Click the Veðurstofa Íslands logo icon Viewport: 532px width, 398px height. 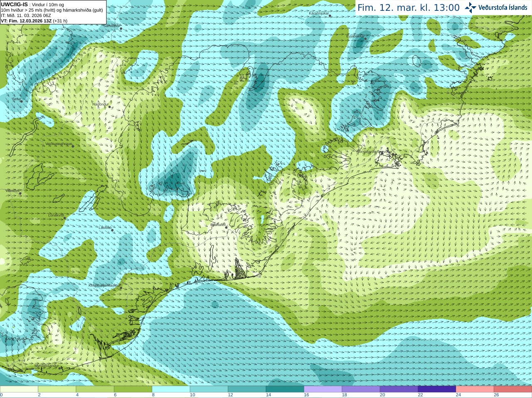(470, 7)
